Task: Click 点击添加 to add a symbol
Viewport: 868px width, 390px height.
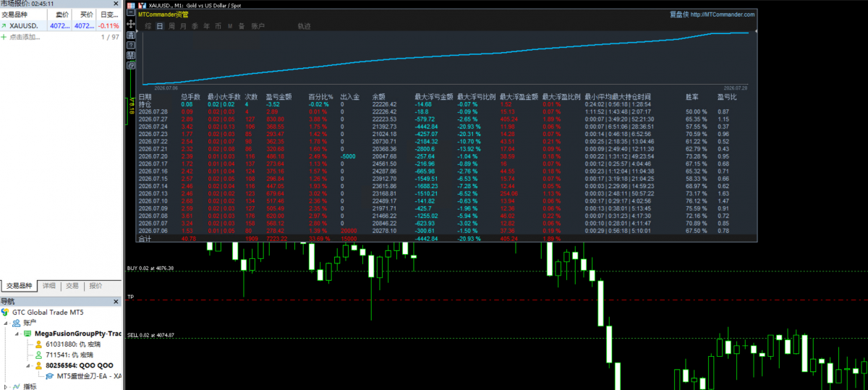Action: (25, 36)
